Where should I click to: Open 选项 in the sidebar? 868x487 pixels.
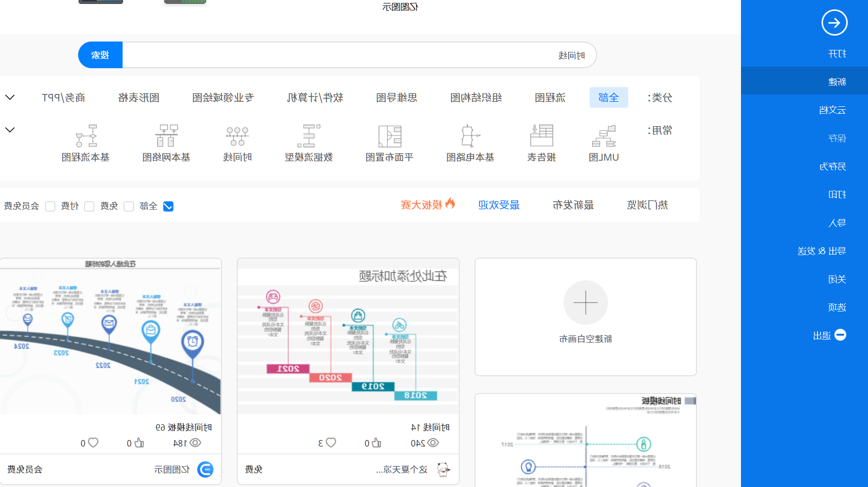837,307
